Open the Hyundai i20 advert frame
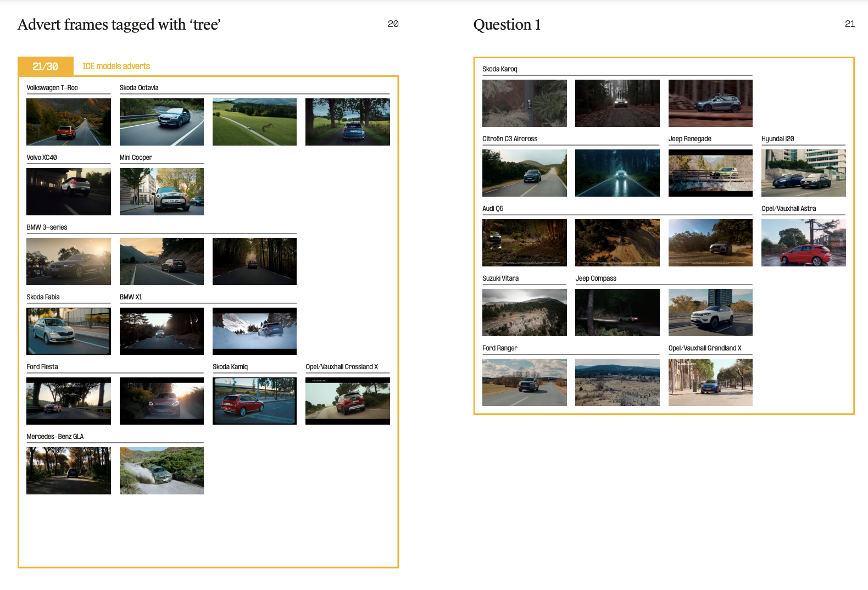 (x=804, y=173)
